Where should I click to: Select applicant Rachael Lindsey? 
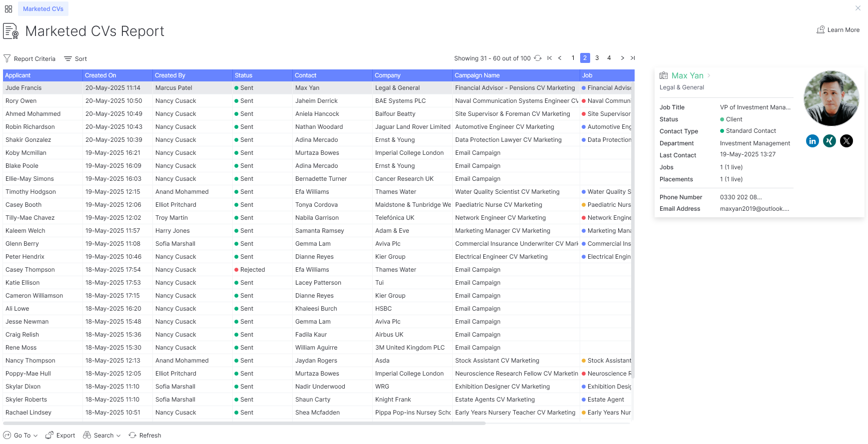[28, 413]
